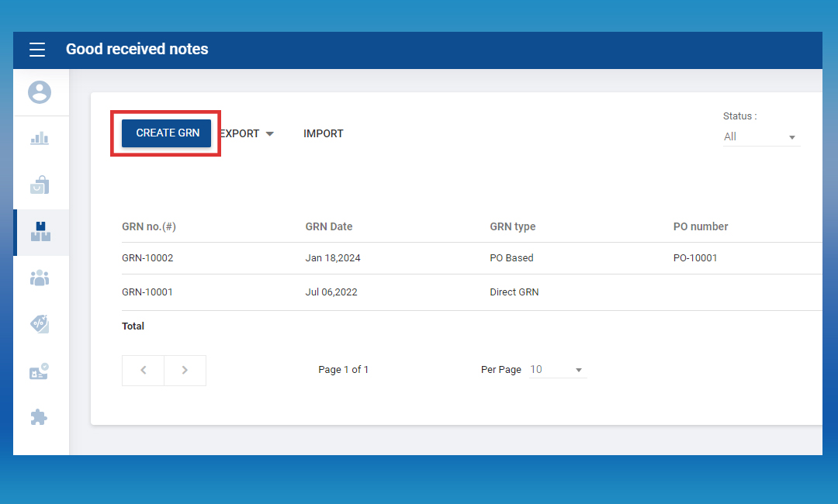Go to the previous page arrow

(x=143, y=370)
